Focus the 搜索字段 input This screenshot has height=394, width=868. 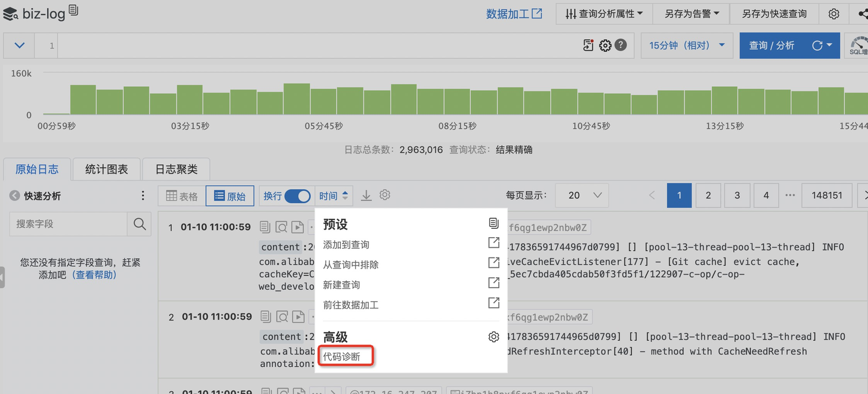68,224
